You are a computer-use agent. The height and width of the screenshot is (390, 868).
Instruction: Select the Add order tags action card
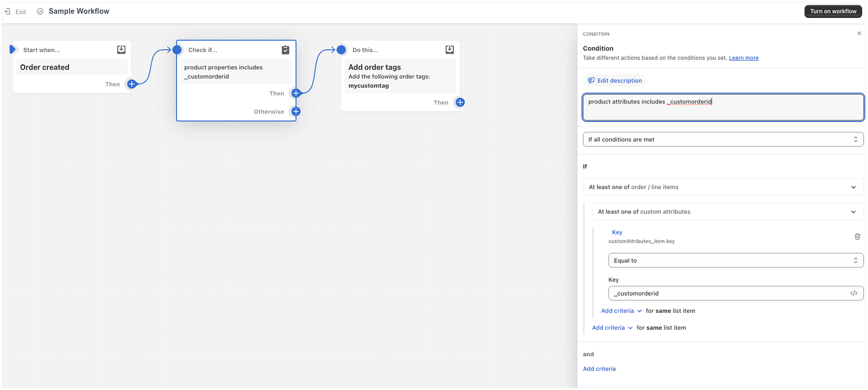click(400, 76)
